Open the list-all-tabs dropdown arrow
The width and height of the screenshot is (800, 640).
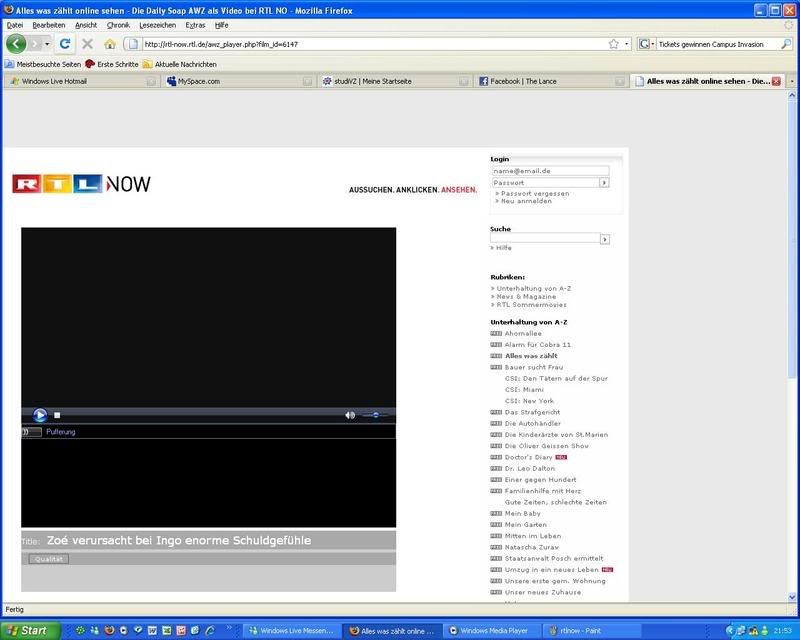pyautogui.click(x=792, y=81)
